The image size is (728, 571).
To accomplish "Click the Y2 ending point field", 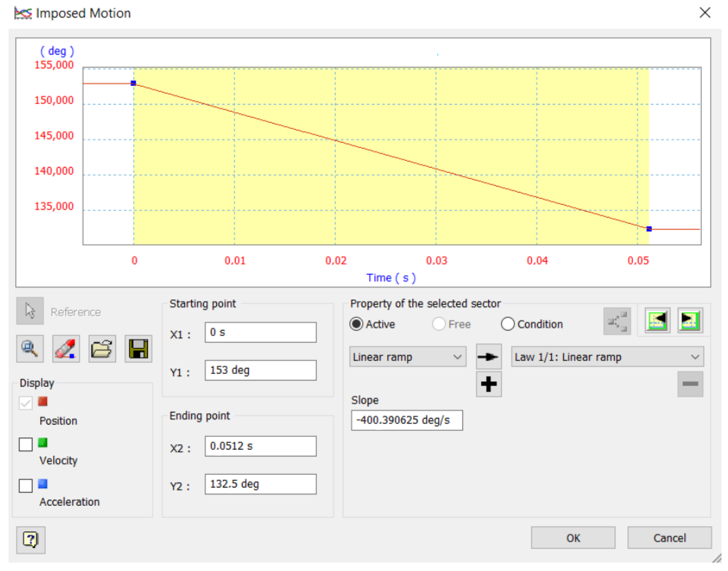I will click(x=260, y=484).
